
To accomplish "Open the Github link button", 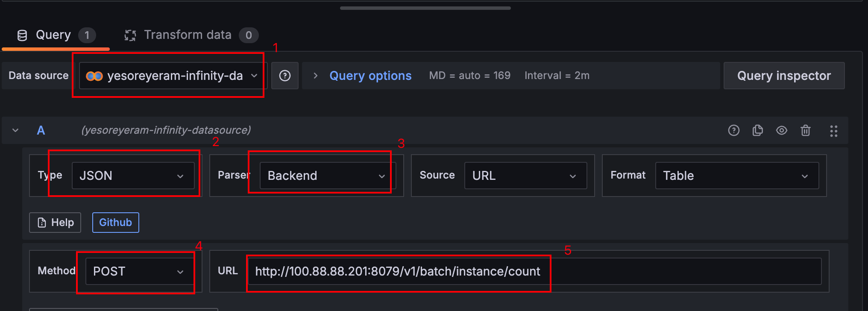I will [116, 223].
